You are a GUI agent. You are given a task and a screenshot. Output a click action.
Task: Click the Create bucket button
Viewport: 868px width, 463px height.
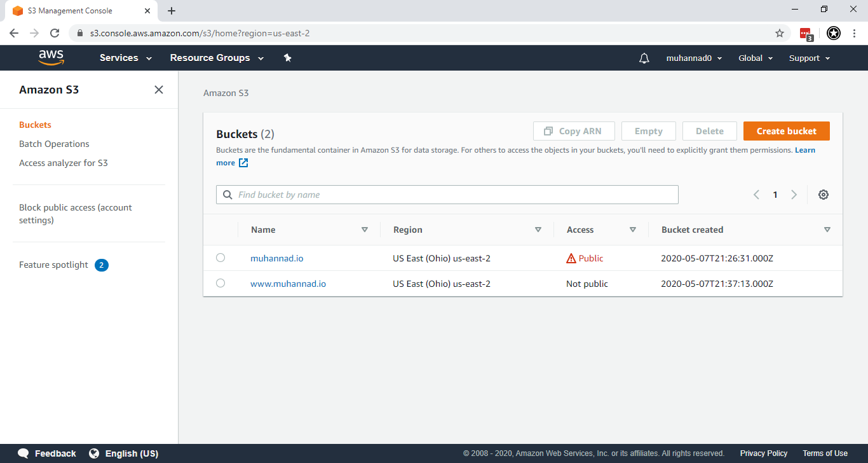786,131
